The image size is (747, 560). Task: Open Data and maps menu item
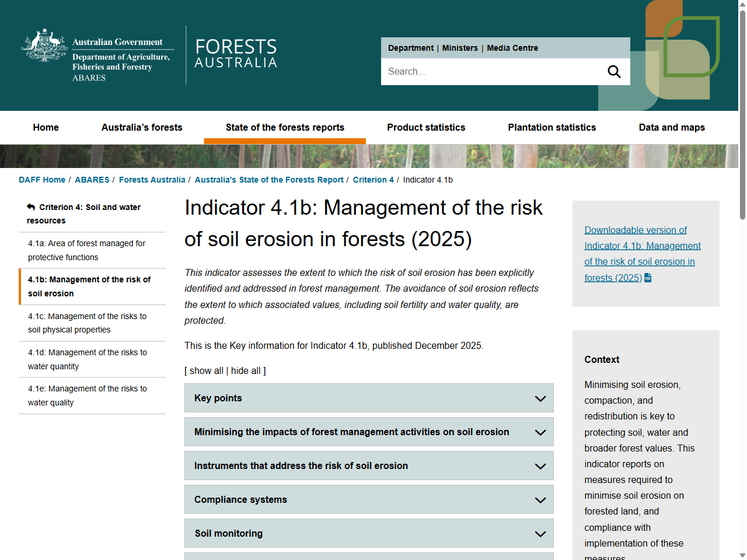pos(672,128)
